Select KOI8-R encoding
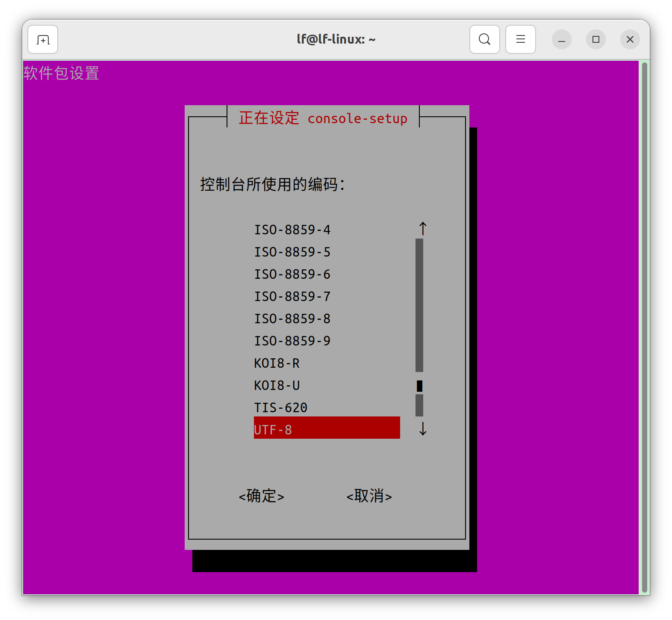This screenshot has height=620, width=672. [x=327, y=363]
